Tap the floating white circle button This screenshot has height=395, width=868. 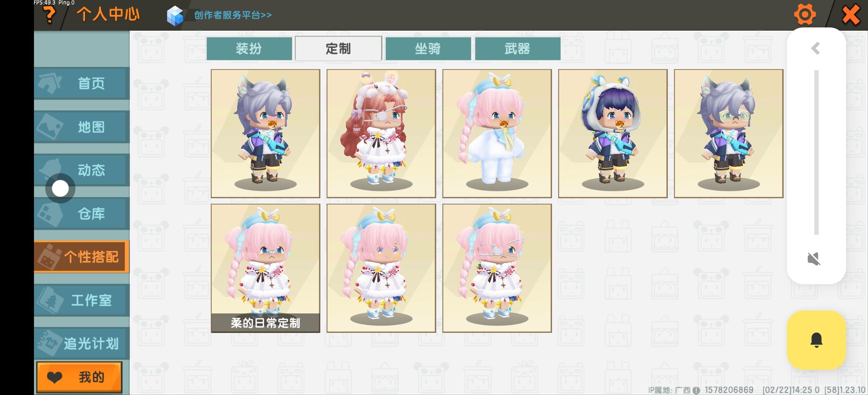pos(60,188)
